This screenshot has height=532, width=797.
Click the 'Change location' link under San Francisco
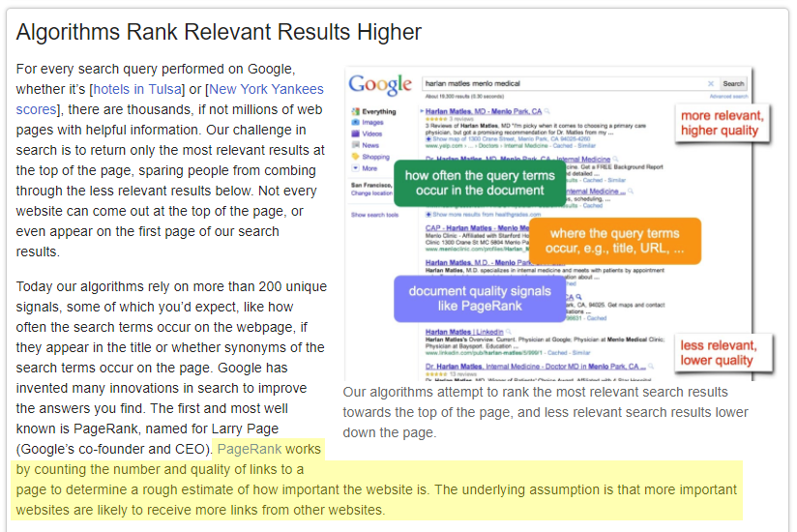tap(371, 193)
